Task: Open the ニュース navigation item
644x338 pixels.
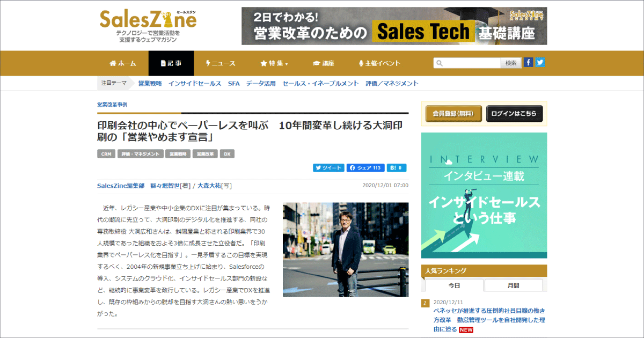Action: pos(221,63)
